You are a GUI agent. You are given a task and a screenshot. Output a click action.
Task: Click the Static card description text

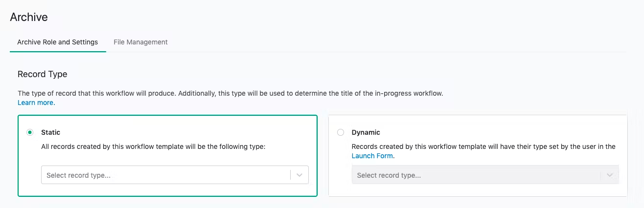pos(153,146)
